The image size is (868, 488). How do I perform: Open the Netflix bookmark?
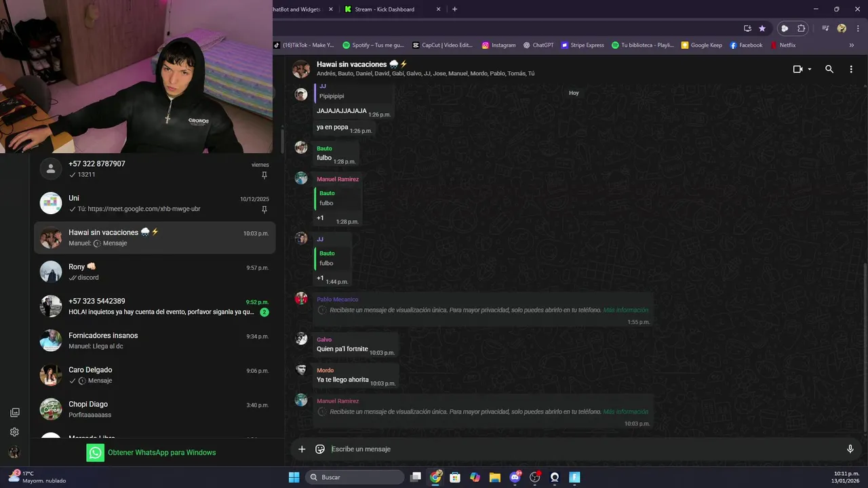click(783, 45)
